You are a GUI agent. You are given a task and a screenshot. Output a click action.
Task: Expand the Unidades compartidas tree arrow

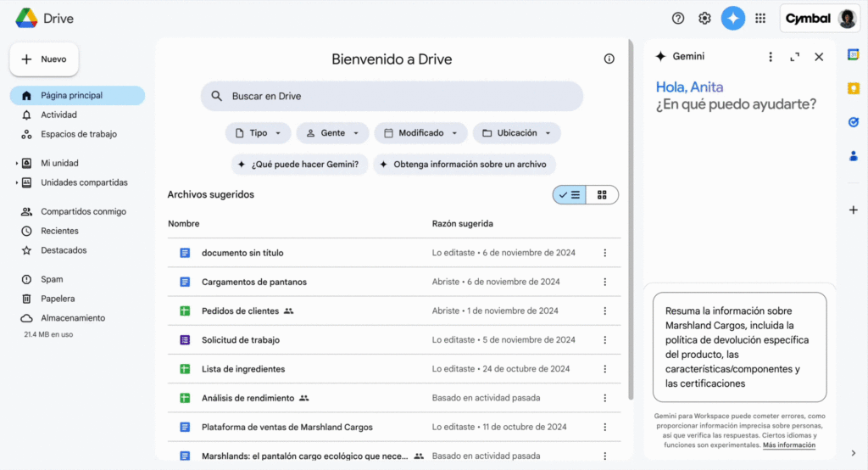point(17,183)
